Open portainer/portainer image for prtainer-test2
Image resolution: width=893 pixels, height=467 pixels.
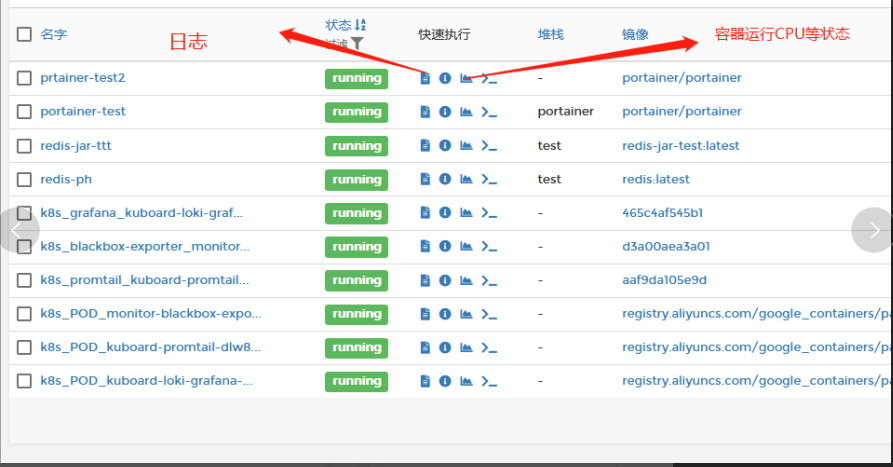pos(682,78)
